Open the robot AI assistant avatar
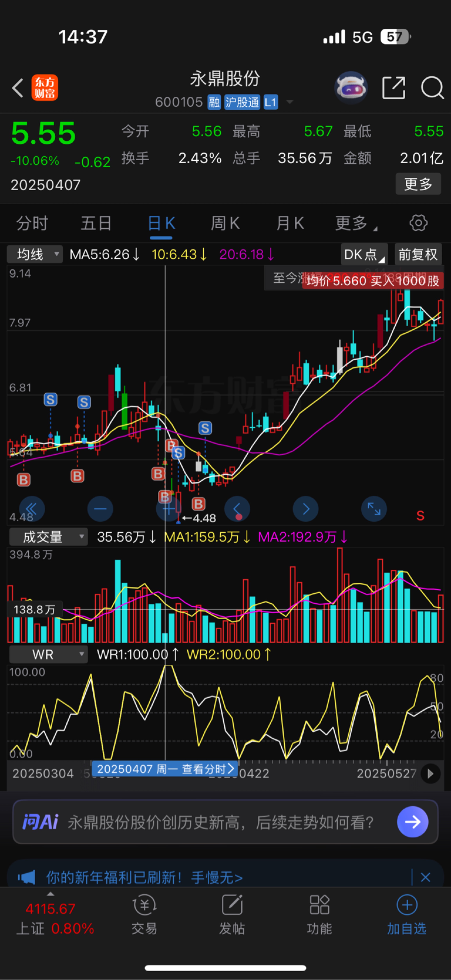This screenshot has width=451, height=980. (351, 88)
